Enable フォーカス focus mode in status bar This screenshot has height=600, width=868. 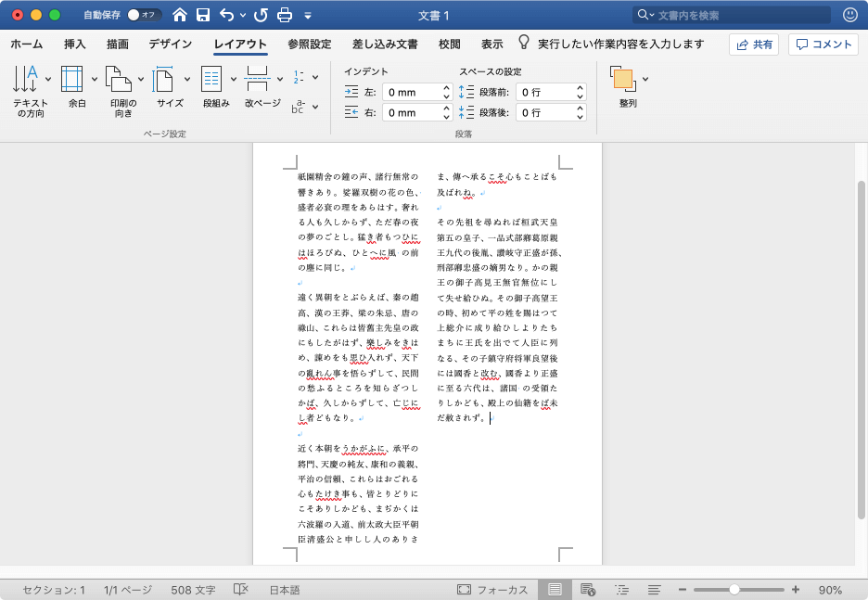click(x=492, y=590)
